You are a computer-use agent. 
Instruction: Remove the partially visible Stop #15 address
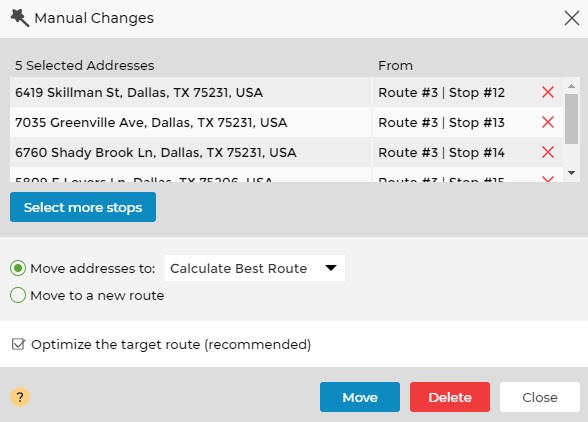click(x=548, y=179)
